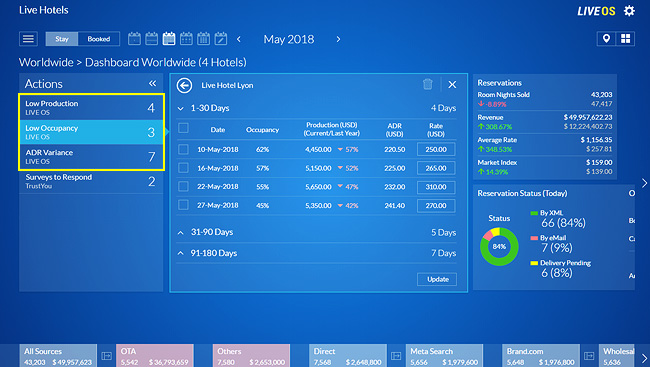Open the All Sources tile

(x=58, y=356)
